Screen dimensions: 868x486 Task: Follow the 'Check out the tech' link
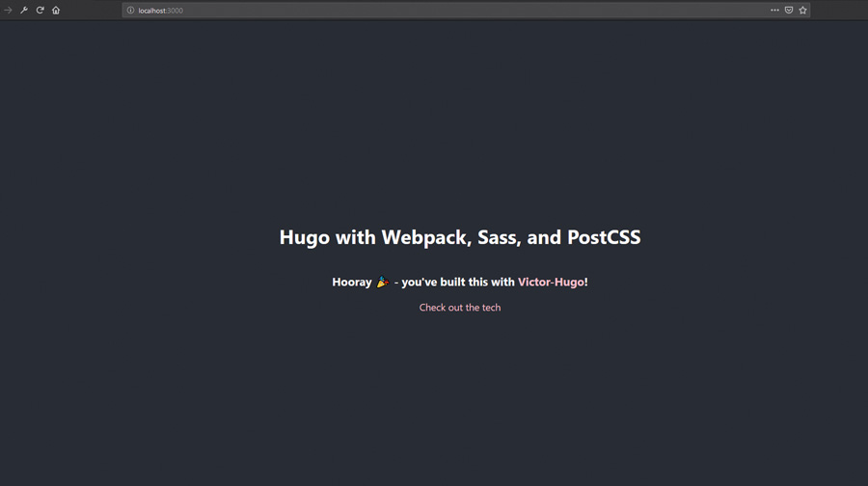click(459, 308)
